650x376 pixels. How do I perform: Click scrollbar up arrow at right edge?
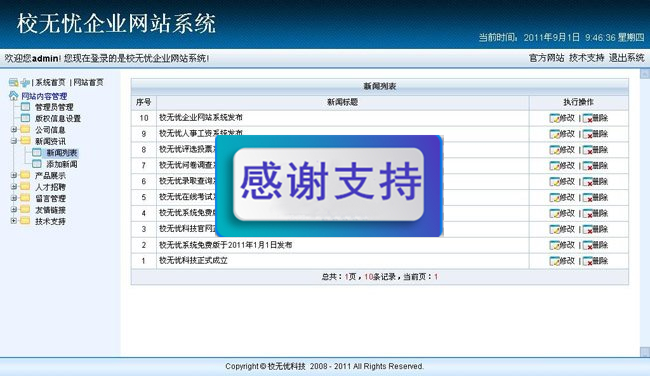pos(645,74)
